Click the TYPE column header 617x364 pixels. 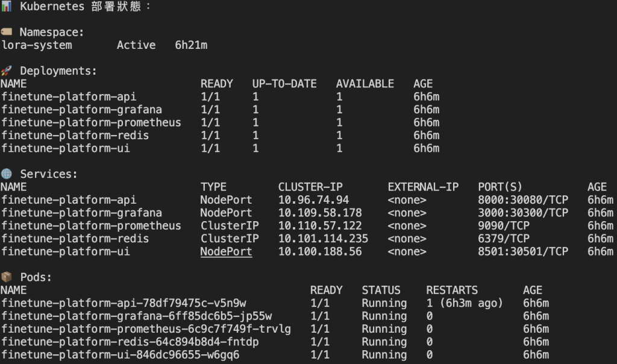[x=213, y=187]
